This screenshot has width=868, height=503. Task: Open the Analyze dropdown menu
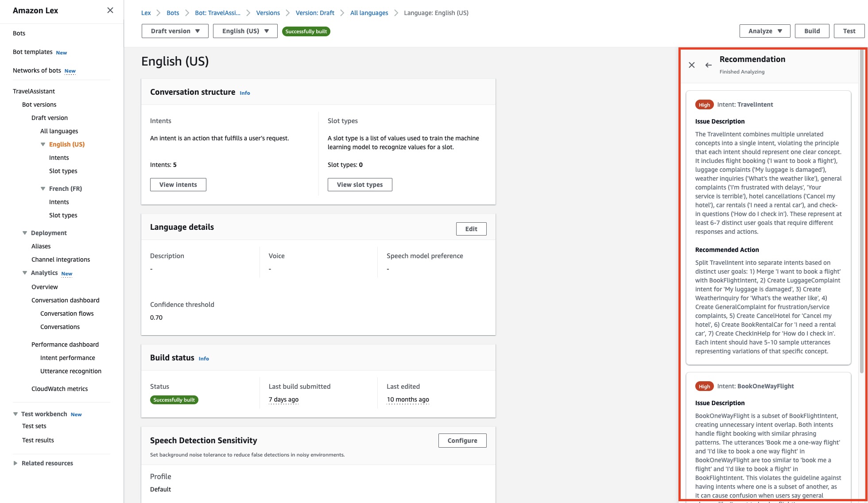[765, 31]
